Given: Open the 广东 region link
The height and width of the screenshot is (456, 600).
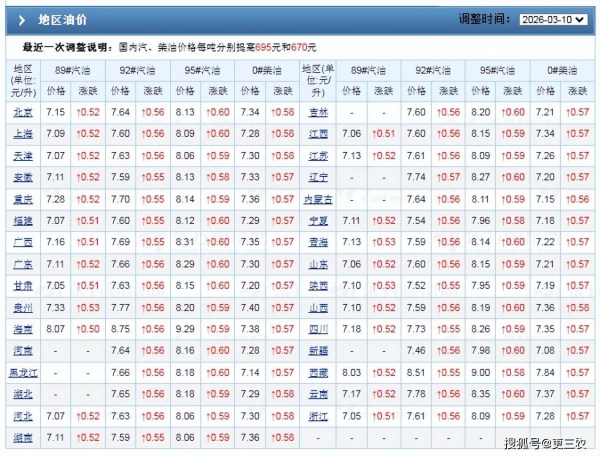Looking at the screenshot, I should coord(22,264).
